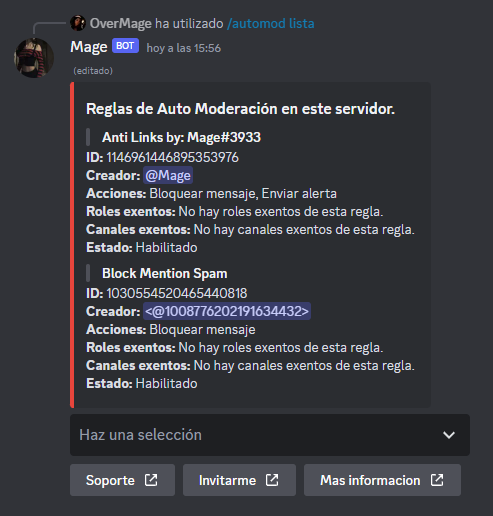Click OverMage's small avatar in reply line
The image size is (493, 516).
(78, 23)
